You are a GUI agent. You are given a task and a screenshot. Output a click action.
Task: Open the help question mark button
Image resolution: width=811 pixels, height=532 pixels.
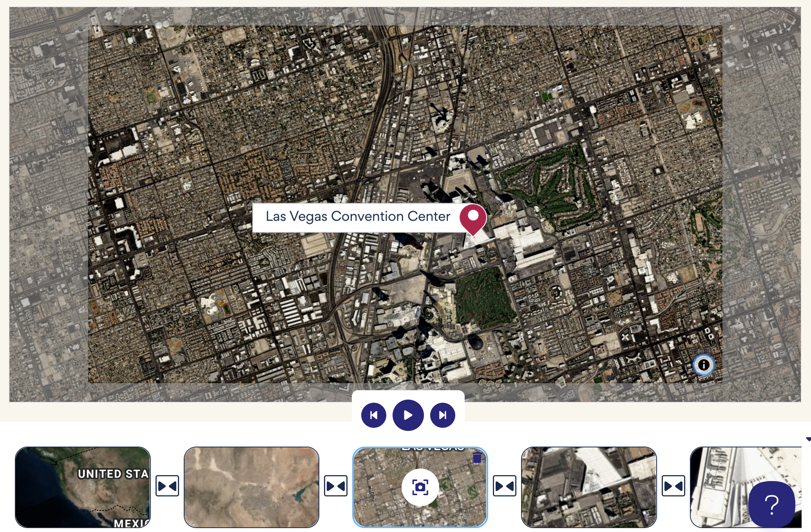[x=771, y=505]
